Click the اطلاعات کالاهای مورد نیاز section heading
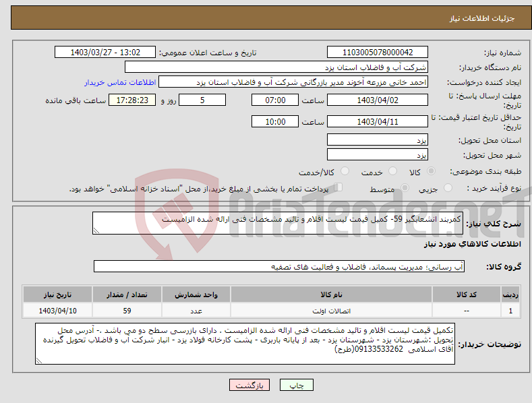Screen dimensions: 532x403 pyautogui.click(x=472, y=244)
